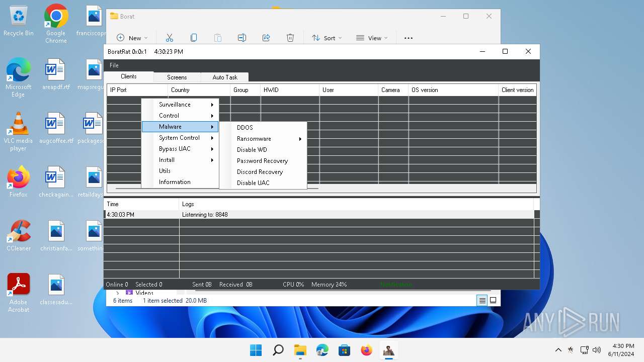The height and width of the screenshot is (362, 644).
Task: Click the horizontal scrollbar of the clients list
Action: (216, 189)
